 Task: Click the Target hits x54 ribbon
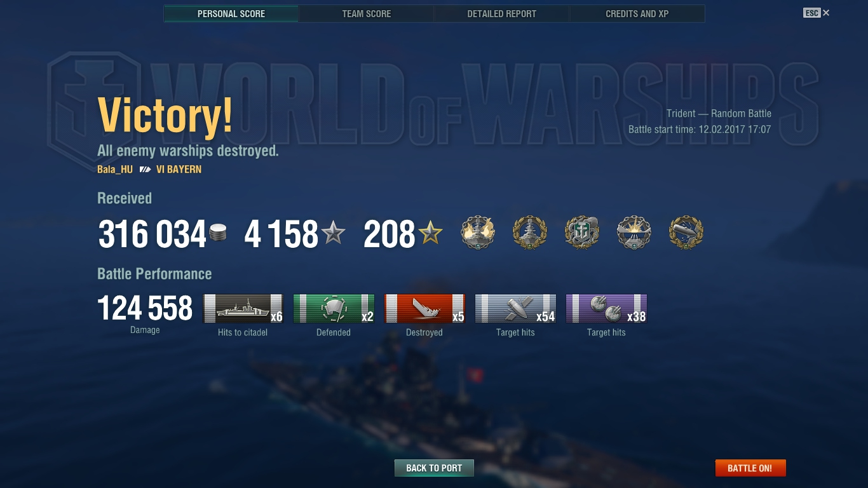pyautogui.click(x=515, y=309)
